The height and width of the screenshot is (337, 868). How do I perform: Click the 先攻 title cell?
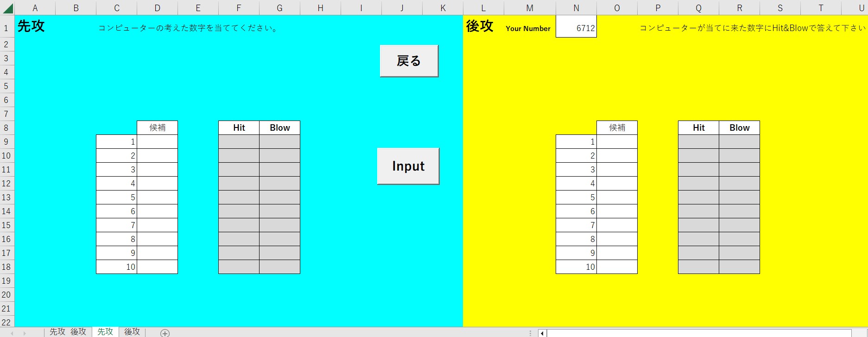[31, 26]
